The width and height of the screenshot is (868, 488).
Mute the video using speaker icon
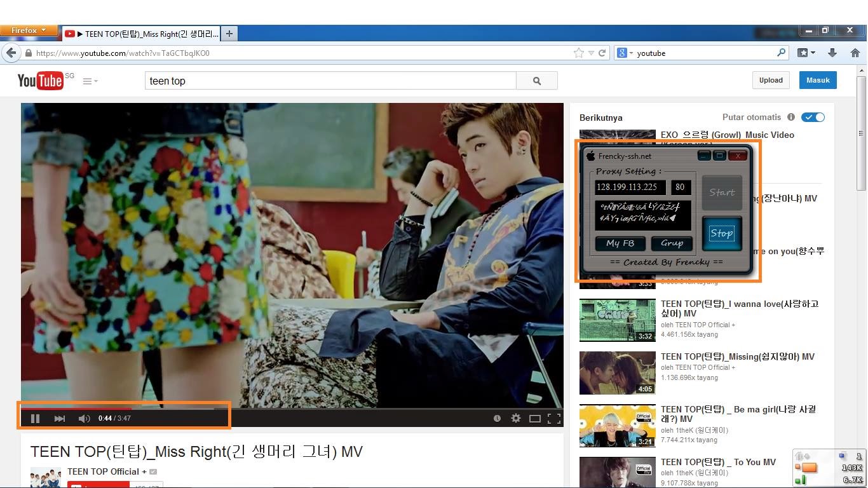(x=84, y=418)
